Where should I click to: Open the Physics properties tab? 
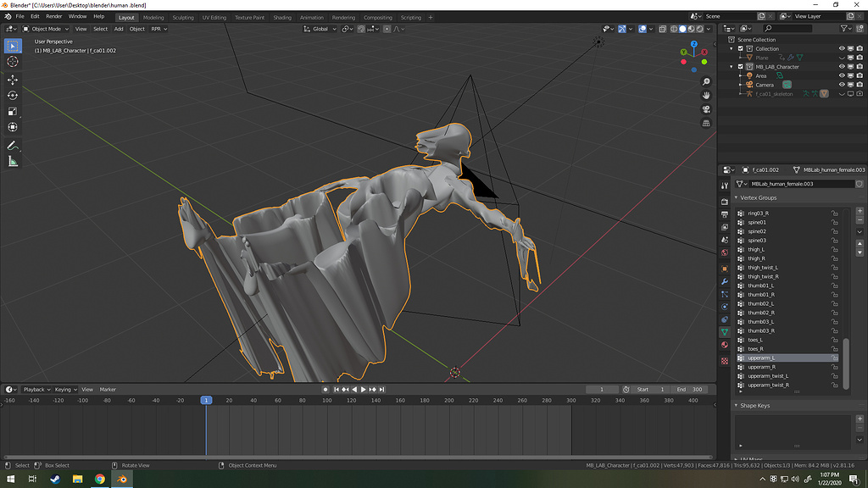tap(725, 307)
